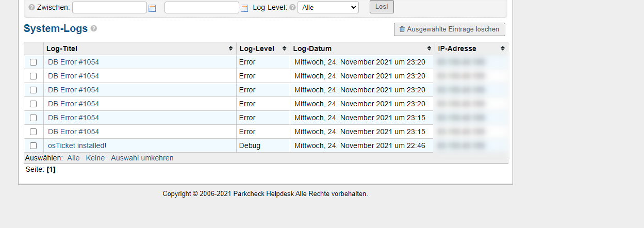Sort by Log-Datum using sort arrows

[429, 48]
